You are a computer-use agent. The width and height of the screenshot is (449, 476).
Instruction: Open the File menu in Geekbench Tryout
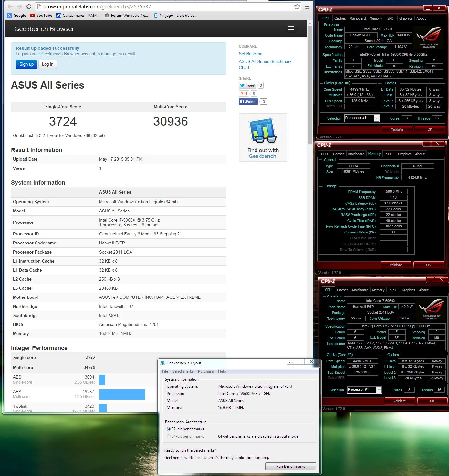coord(165,371)
